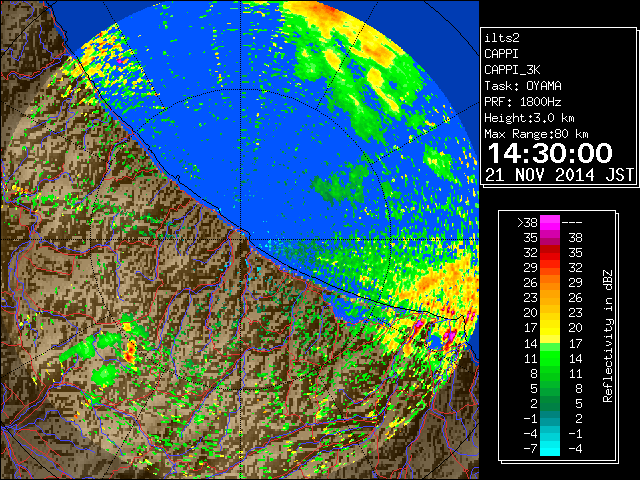Click the 'CAPPI_3K' product label
The width and height of the screenshot is (640, 480).
[512, 70]
